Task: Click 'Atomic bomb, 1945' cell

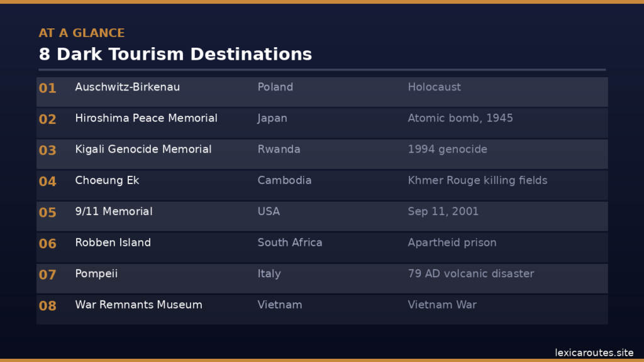Action: (460, 118)
